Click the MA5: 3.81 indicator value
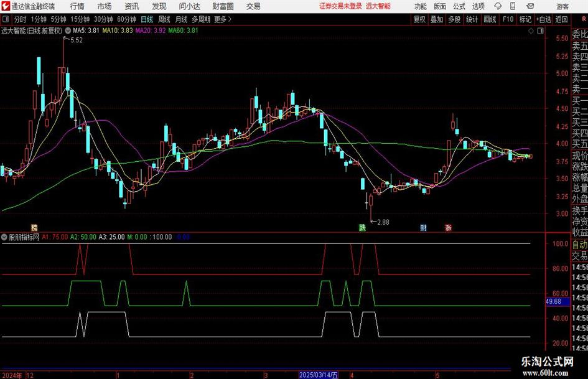This screenshot has width=588, height=379. [86, 30]
